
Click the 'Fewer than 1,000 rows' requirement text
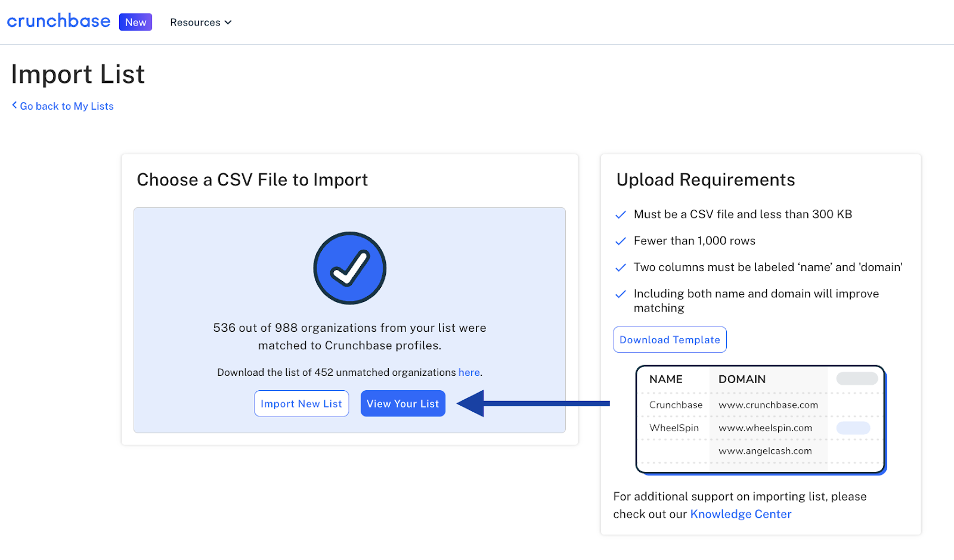(x=694, y=241)
